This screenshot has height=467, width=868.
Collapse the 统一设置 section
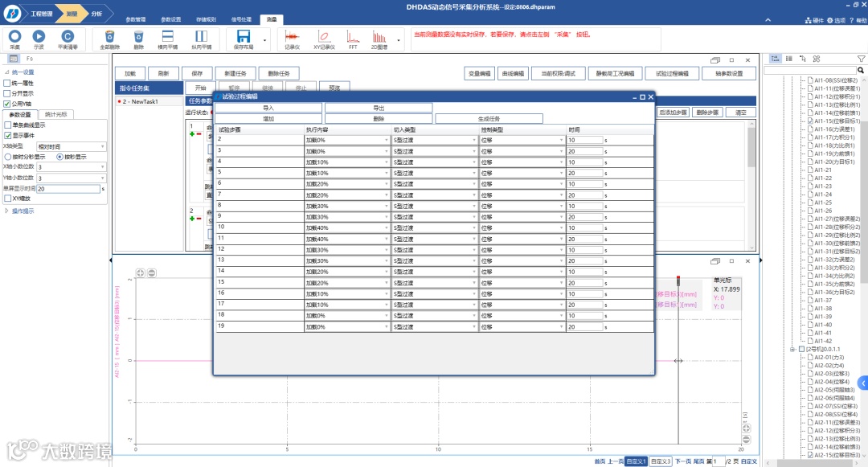coord(6,72)
